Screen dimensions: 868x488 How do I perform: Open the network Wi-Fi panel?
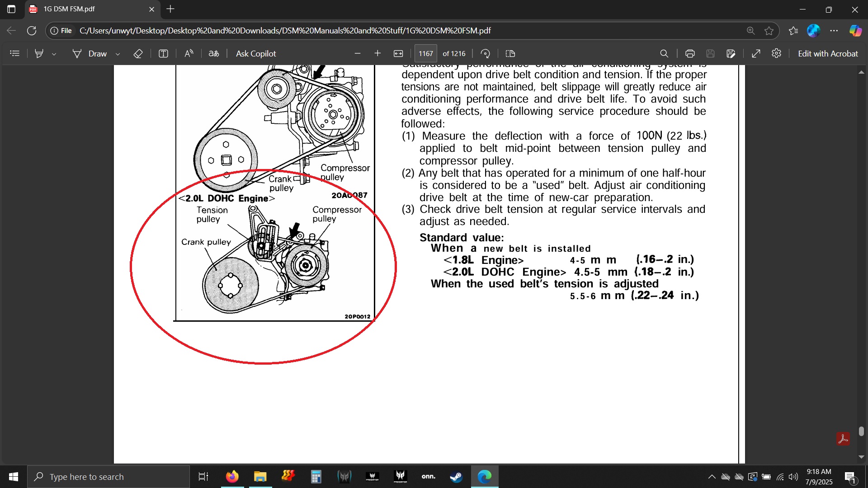point(780,477)
